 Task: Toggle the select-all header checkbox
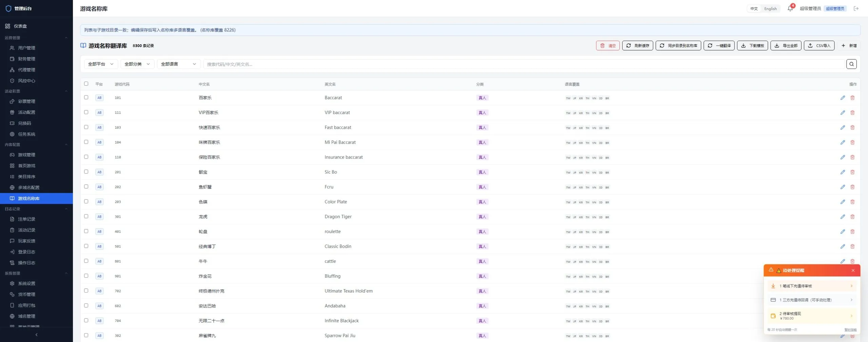[86, 84]
